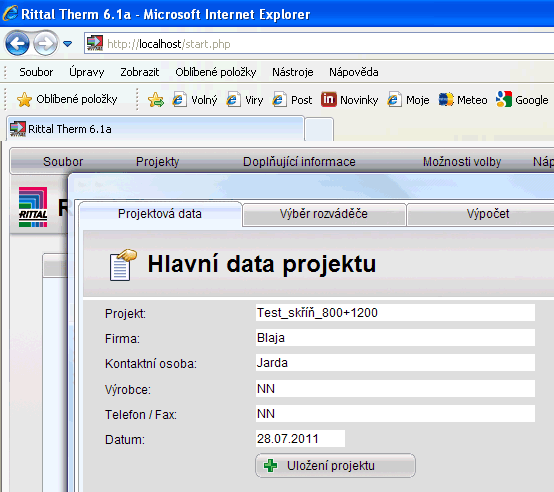
Task: Open the Volný favorites link
Action: [x=195, y=100]
